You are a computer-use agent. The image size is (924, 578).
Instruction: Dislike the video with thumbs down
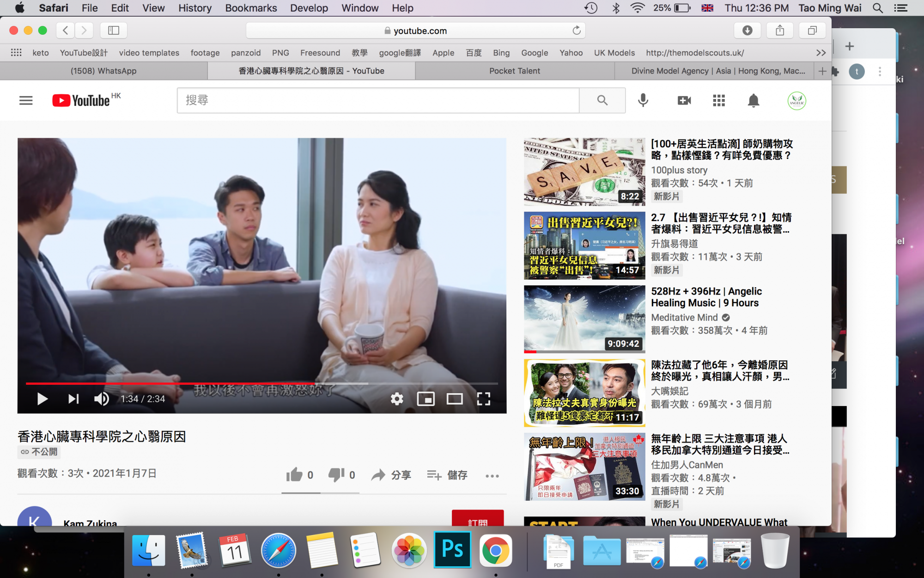point(336,475)
